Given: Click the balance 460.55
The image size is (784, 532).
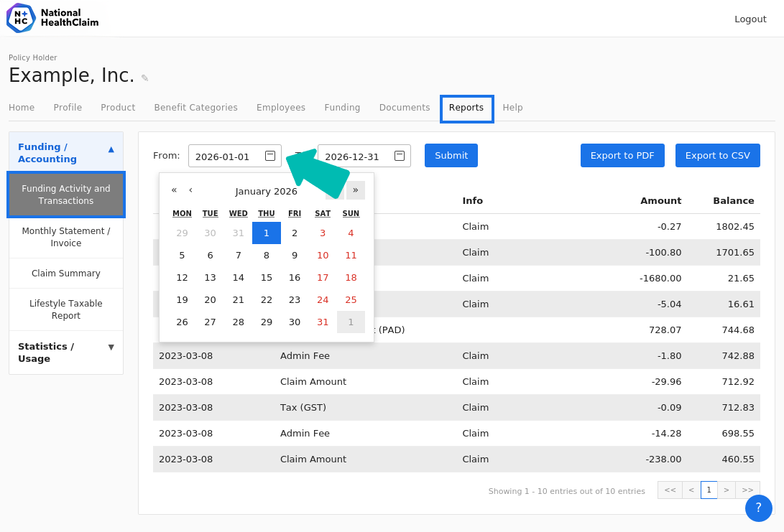Looking at the screenshot, I should [x=737, y=459].
